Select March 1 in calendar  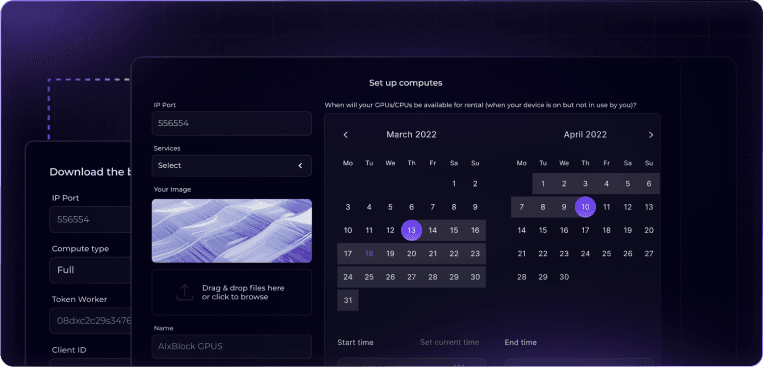tap(454, 184)
